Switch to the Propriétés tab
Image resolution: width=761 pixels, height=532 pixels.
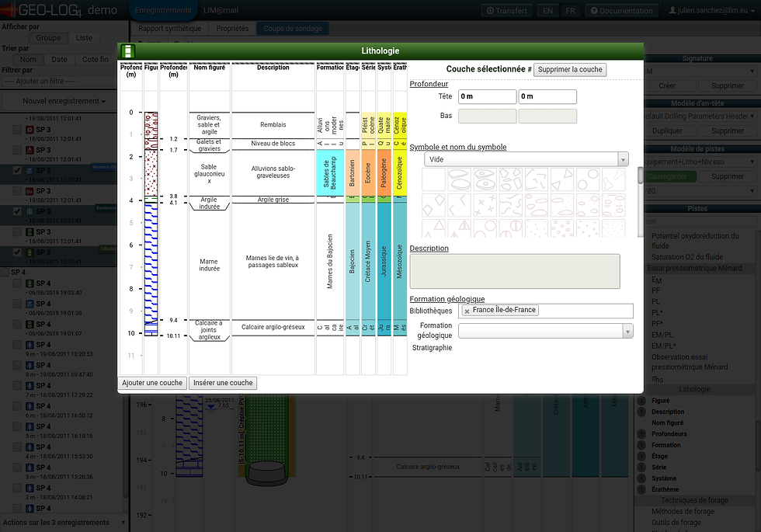232,29
